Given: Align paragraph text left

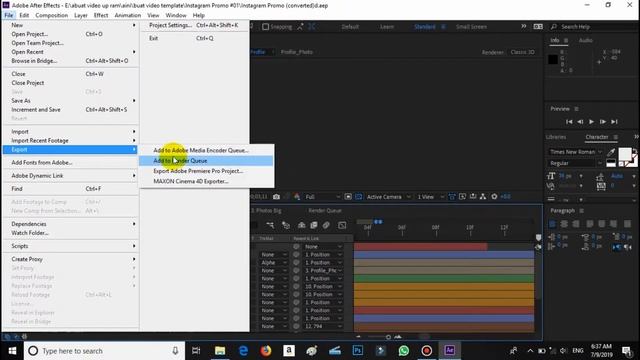Looking at the screenshot, I should [x=552, y=224].
